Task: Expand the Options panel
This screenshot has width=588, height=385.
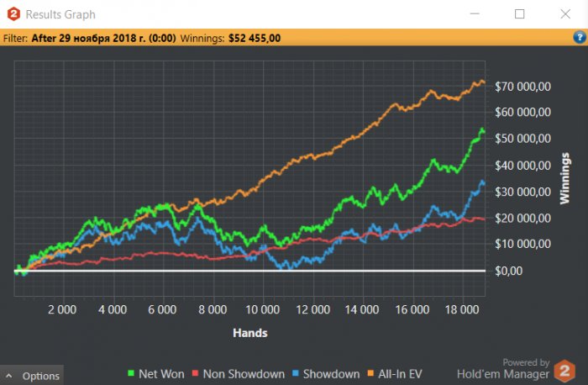Action: click(x=32, y=375)
